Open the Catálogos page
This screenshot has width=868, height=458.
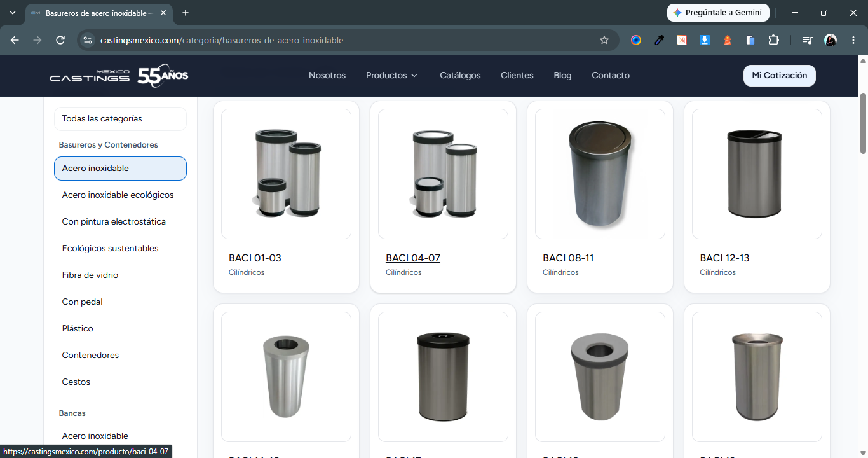pyautogui.click(x=460, y=75)
